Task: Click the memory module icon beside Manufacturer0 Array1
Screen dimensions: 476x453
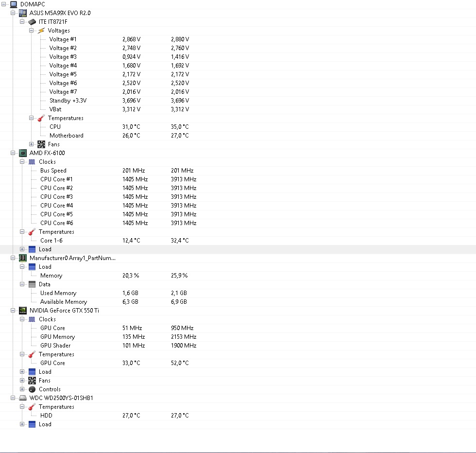Action: click(x=23, y=258)
